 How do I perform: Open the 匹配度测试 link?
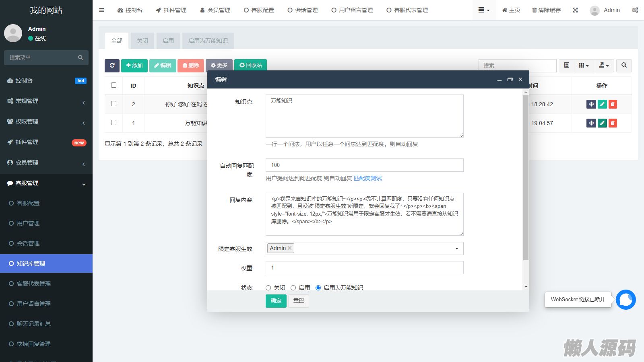367,178
